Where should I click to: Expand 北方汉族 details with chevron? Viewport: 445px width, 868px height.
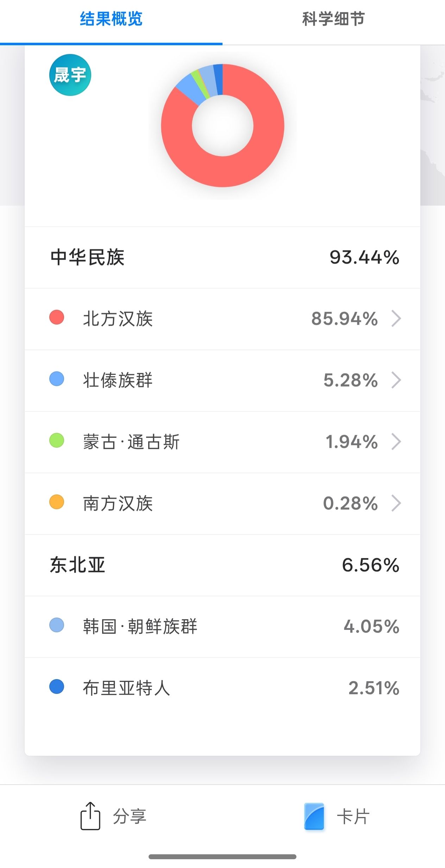(x=396, y=319)
